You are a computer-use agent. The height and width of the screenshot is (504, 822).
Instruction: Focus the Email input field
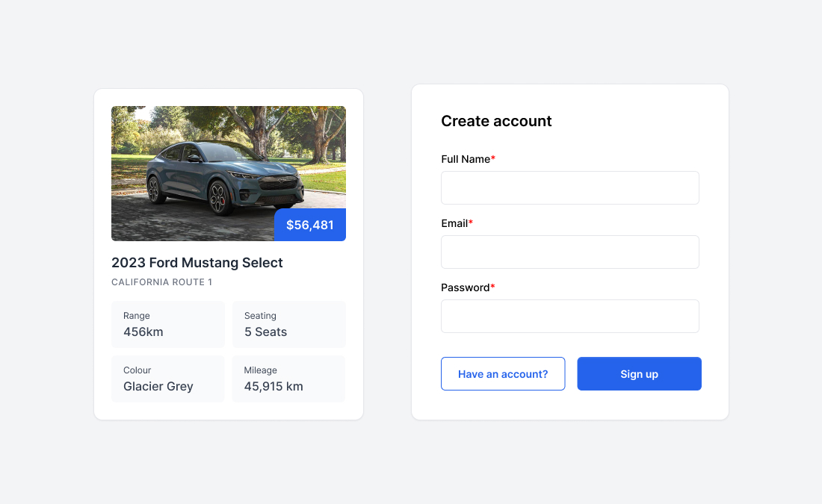click(x=570, y=252)
